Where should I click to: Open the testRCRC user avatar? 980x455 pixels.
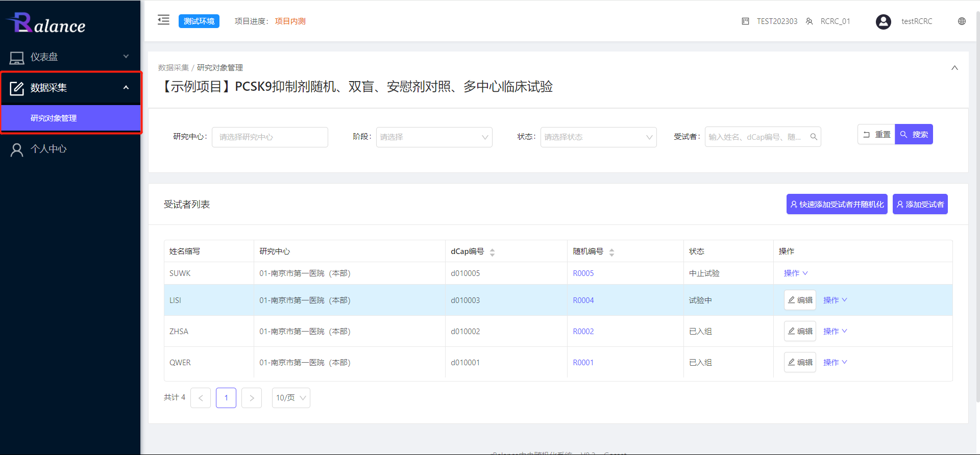point(883,21)
